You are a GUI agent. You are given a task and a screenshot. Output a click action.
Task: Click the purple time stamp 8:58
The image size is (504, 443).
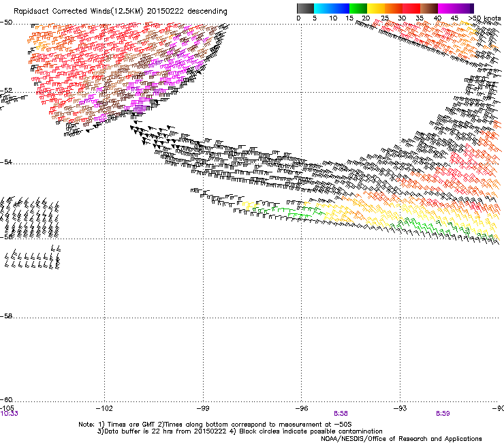coord(341,414)
